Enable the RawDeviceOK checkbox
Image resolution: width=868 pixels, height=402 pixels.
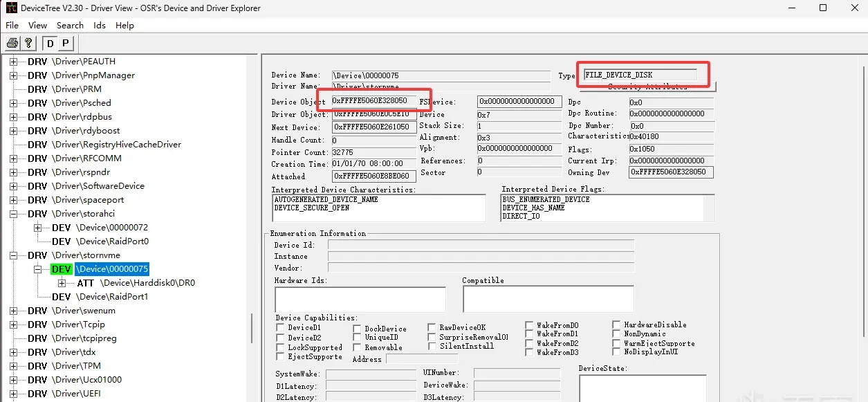(x=432, y=327)
